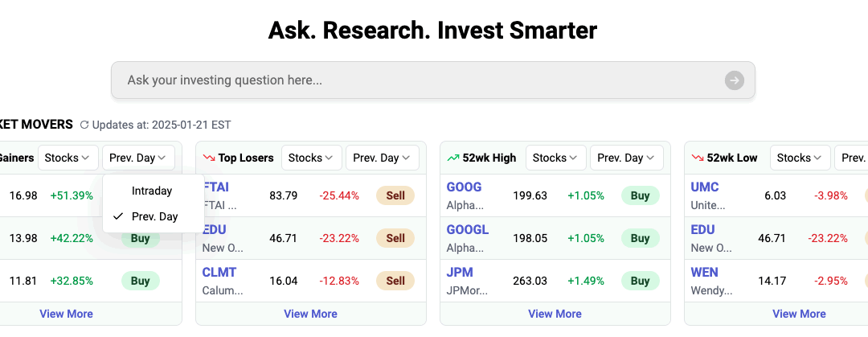Open View More under 52wk High
The image size is (868, 337).
tap(555, 314)
